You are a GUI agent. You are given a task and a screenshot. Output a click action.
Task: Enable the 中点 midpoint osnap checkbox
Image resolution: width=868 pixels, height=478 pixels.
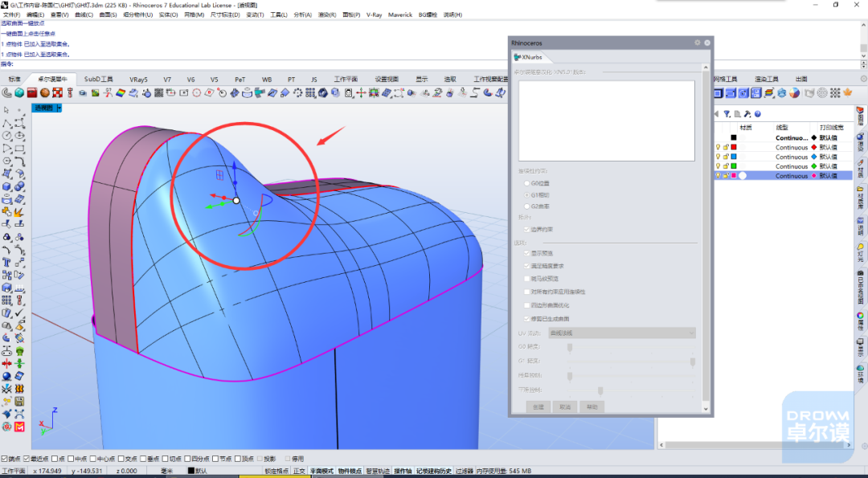coord(71,459)
